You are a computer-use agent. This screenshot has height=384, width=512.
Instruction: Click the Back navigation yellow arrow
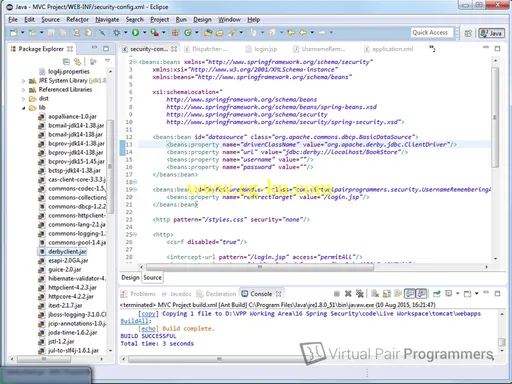(303, 32)
